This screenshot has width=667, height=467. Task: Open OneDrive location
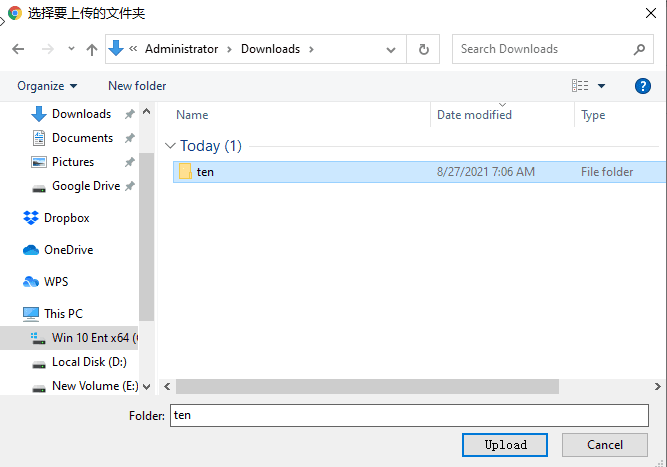click(x=68, y=250)
